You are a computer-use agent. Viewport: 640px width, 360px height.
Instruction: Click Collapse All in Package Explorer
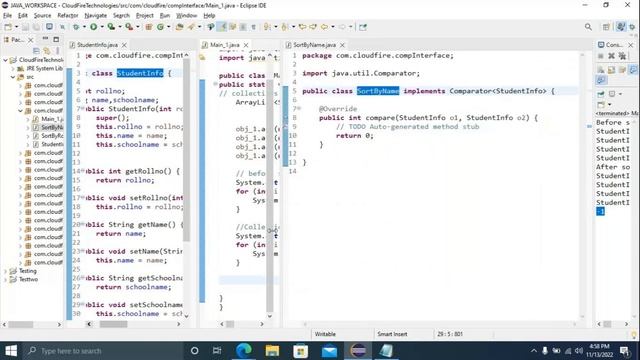[36, 51]
